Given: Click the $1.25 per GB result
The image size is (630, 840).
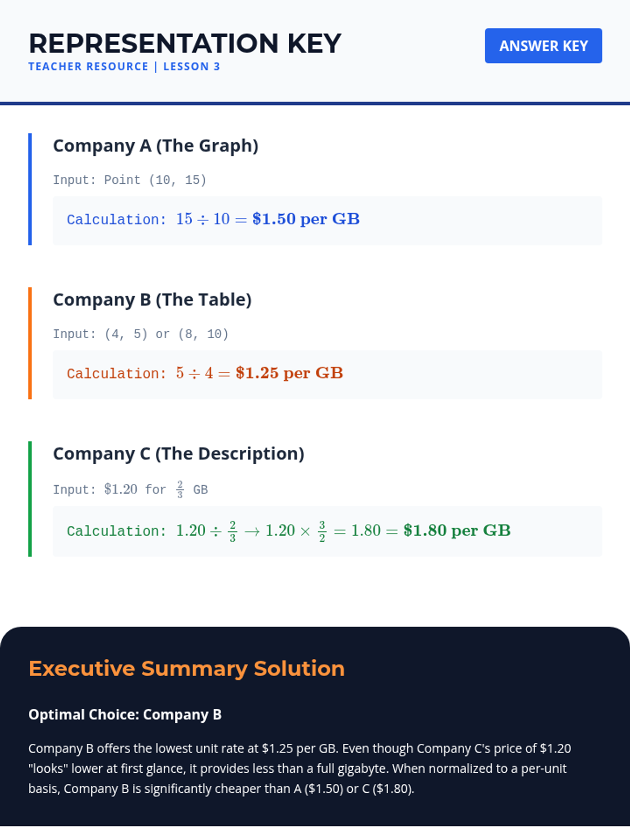Looking at the screenshot, I should click(x=289, y=373).
